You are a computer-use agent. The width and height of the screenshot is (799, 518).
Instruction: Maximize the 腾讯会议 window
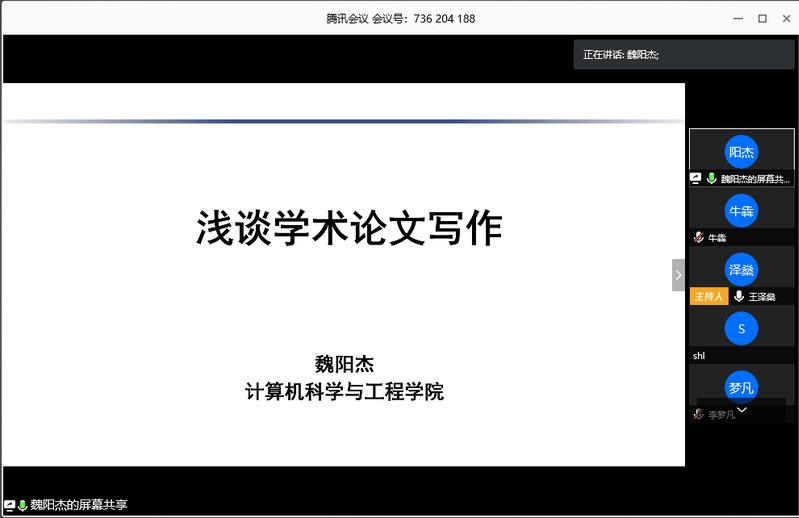pyautogui.click(x=762, y=18)
